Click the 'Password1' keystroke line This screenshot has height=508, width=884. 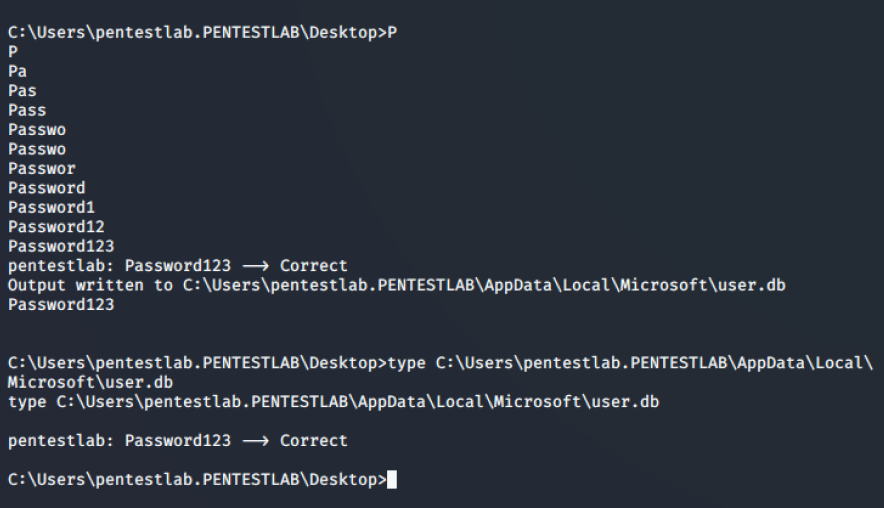click(x=51, y=207)
